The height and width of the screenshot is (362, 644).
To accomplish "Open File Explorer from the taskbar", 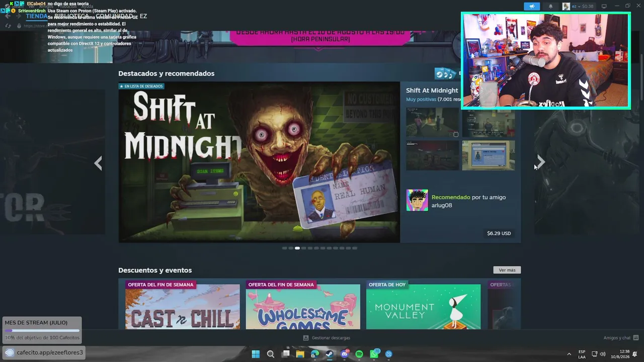I will click(300, 354).
